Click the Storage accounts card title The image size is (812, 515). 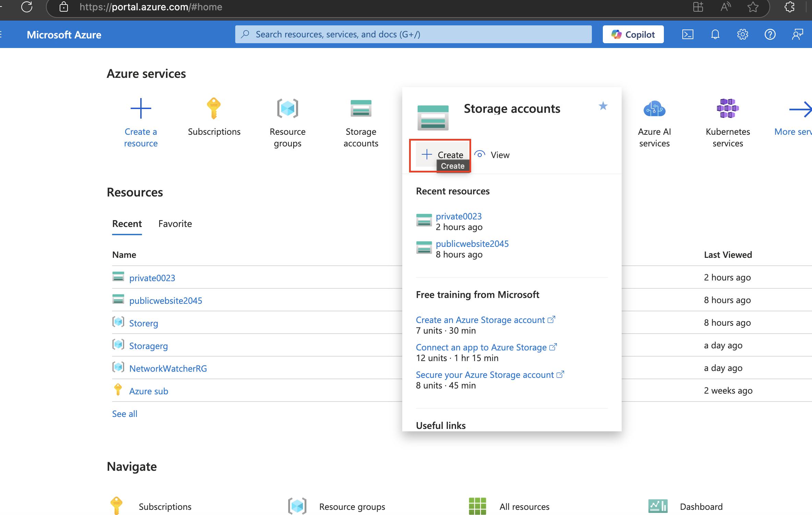coord(512,108)
